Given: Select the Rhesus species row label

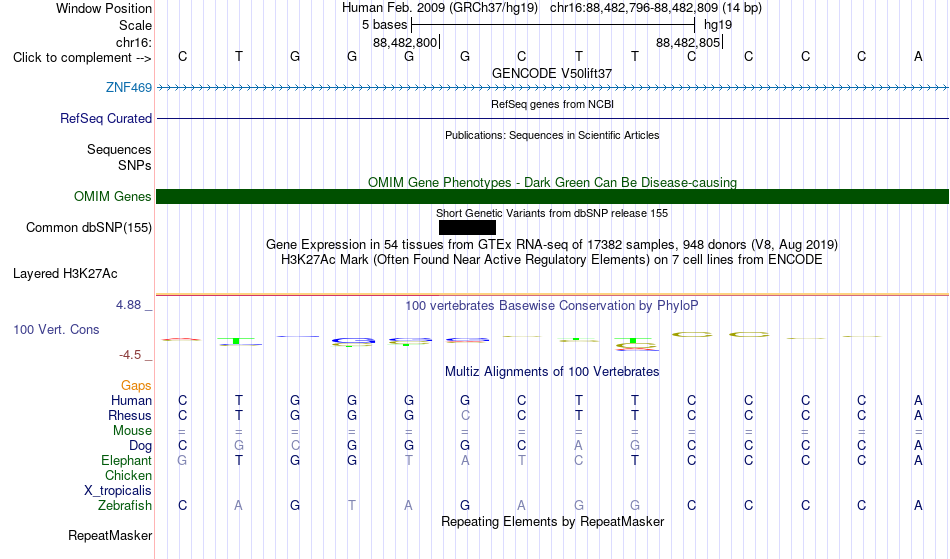Looking at the screenshot, I should coord(130,415).
